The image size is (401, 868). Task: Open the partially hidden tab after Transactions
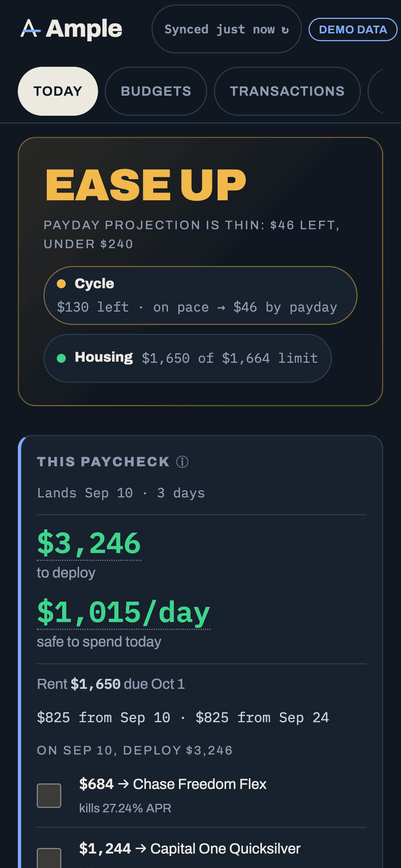[376, 91]
